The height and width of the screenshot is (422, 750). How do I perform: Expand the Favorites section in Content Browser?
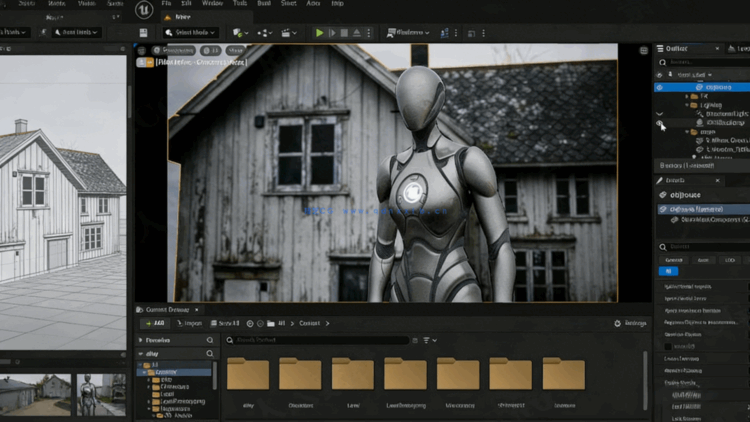point(141,340)
